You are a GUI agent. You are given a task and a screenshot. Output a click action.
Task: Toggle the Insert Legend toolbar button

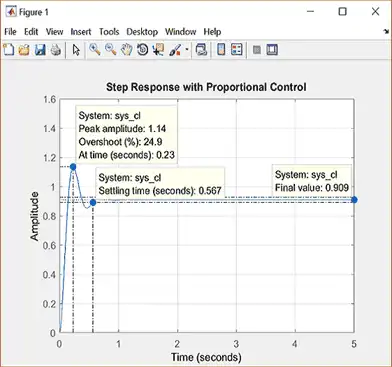pos(237,50)
